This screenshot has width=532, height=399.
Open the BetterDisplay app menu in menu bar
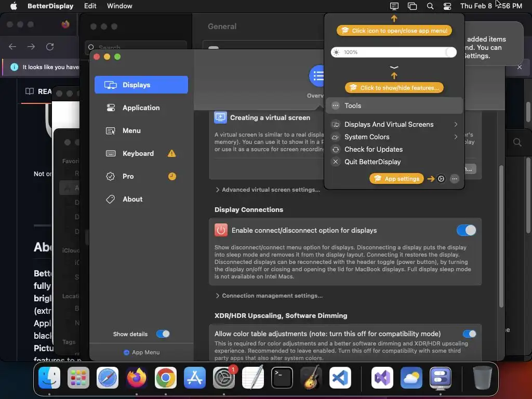point(50,6)
